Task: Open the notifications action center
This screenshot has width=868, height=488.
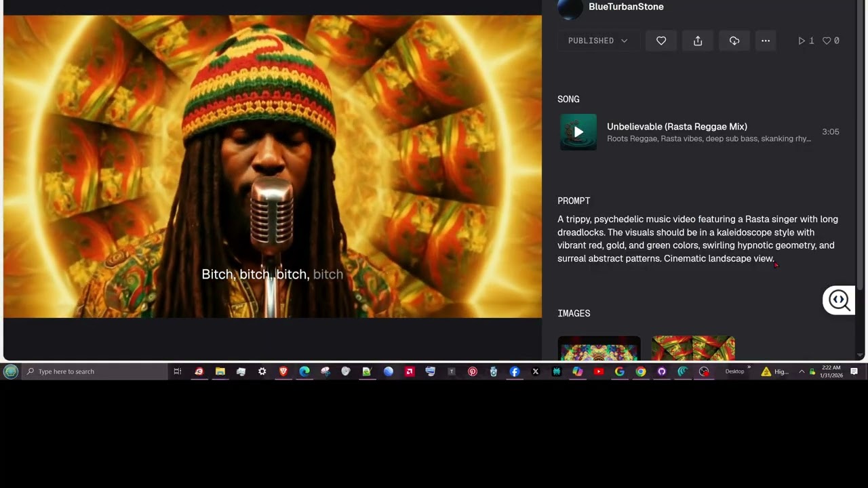Action: coord(854,371)
